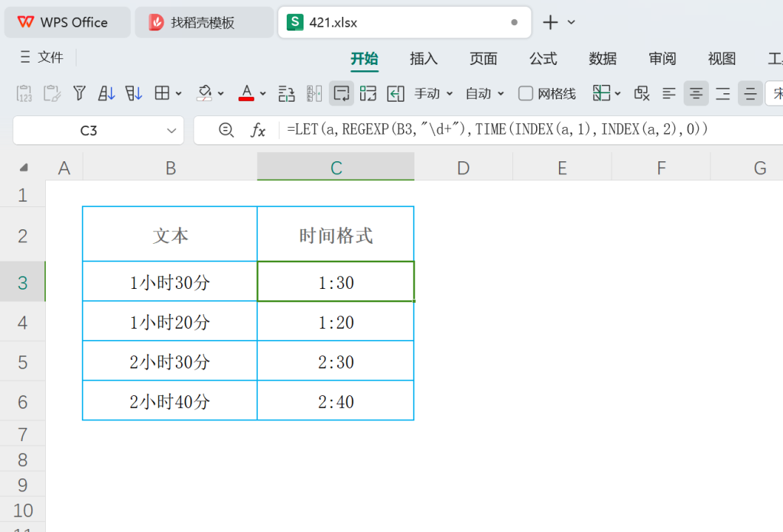Click the select-all corner triangle
Image resolution: width=783 pixels, height=532 pixels.
24,167
